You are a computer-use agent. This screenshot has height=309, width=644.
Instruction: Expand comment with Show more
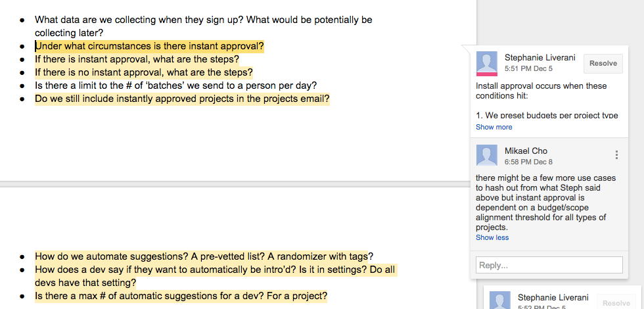494,127
